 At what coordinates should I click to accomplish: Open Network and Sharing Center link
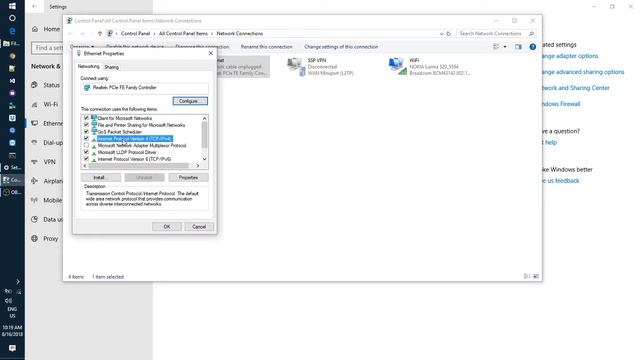pyautogui.click(x=575, y=88)
